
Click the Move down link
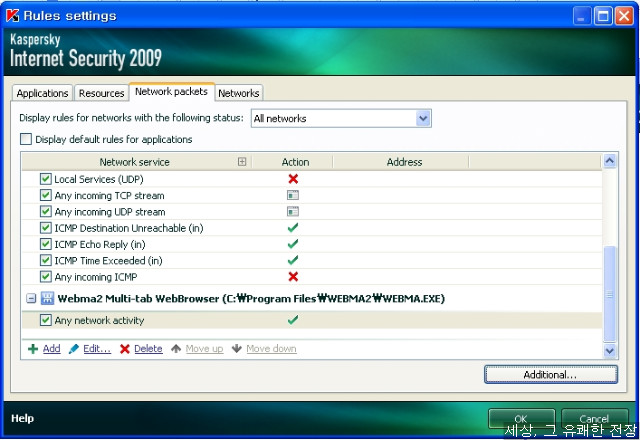271,349
